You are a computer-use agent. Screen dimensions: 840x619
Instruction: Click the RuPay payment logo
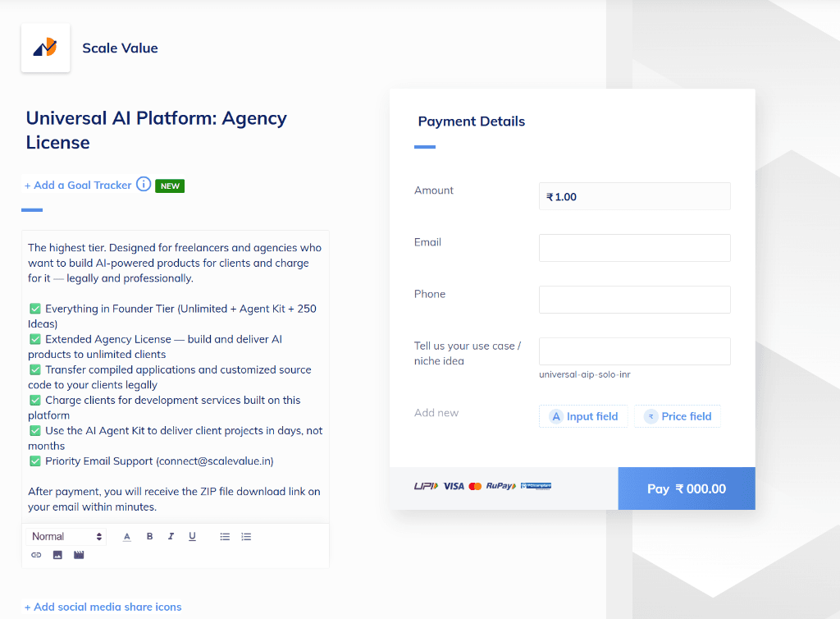pyautogui.click(x=501, y=486)
